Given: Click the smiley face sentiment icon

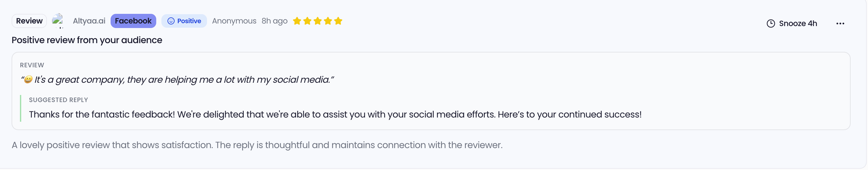Looking at the screenshot, I should click(171, 21).
